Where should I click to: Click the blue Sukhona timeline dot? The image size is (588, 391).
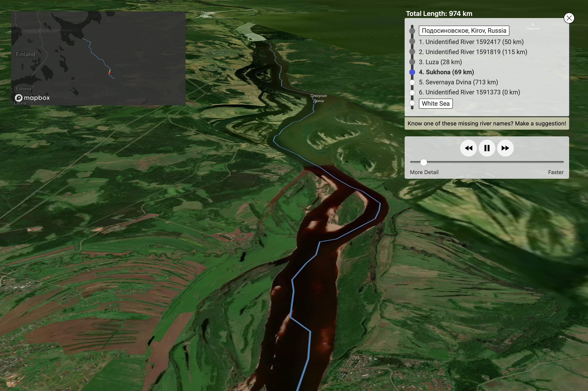click(412, 72)
